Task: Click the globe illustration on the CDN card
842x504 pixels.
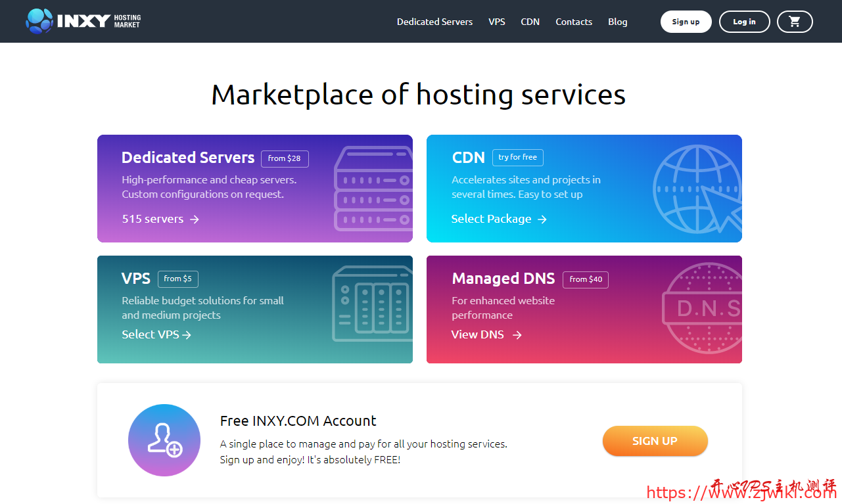Action: [x=697, y=189]
